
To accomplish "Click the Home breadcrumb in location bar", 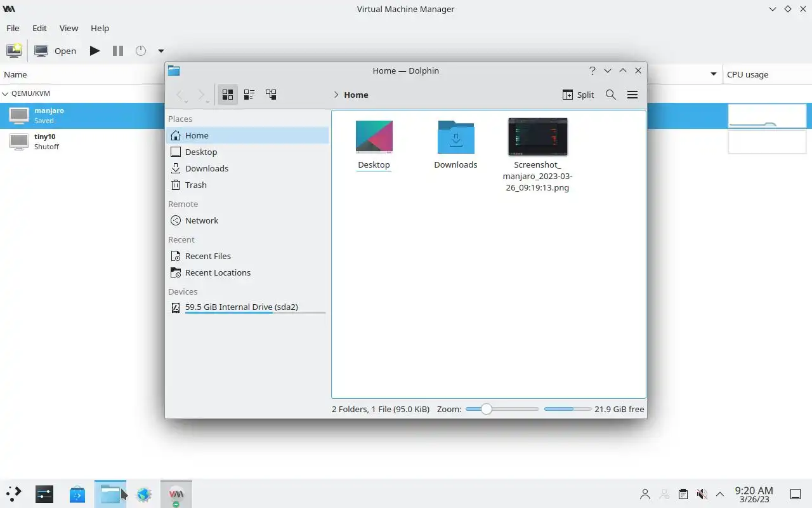I will pos(356,95).
